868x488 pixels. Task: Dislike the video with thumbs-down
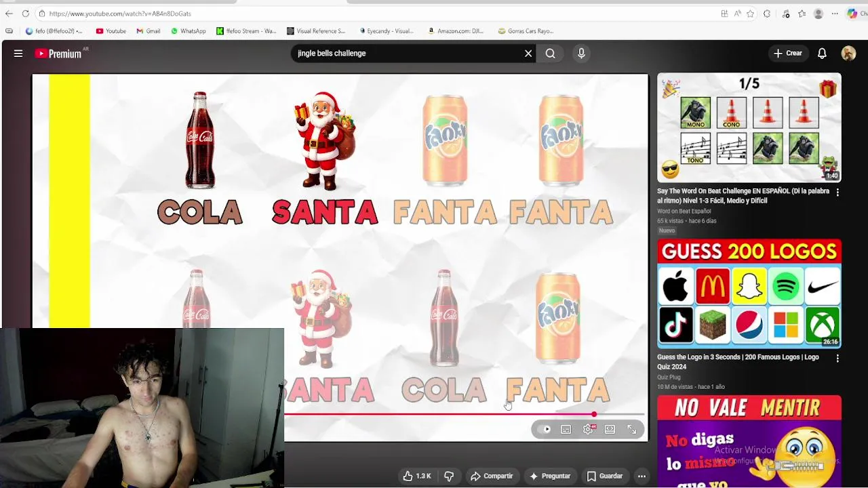[x=449, y=476]
